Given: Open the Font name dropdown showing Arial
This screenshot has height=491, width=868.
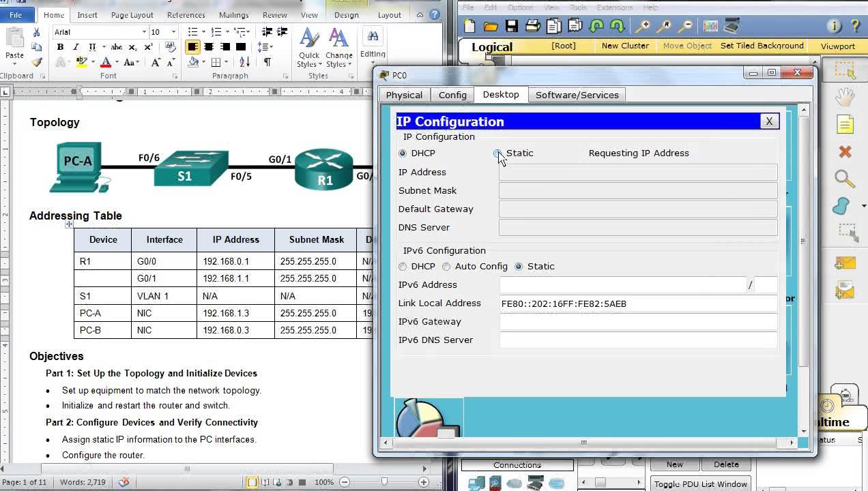Looking at the screenshot, I should (x=145, y=32).
